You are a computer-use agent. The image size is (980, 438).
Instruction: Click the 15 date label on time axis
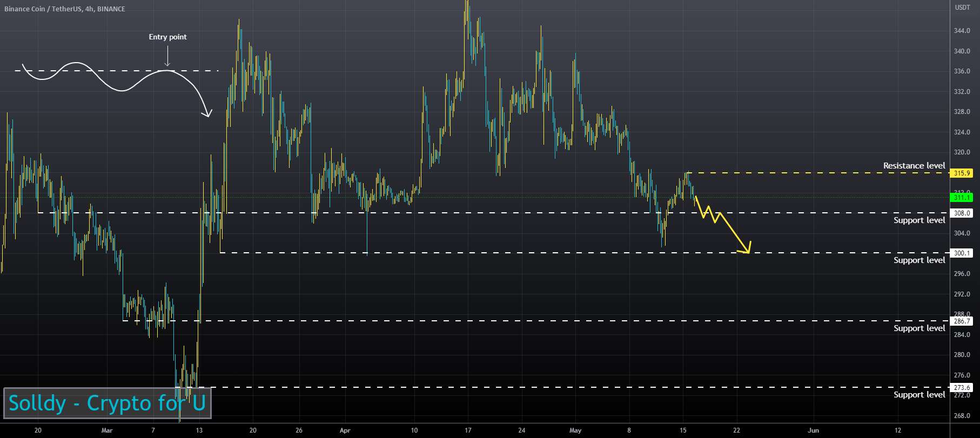pyautogui.click(x=683, y=430)
